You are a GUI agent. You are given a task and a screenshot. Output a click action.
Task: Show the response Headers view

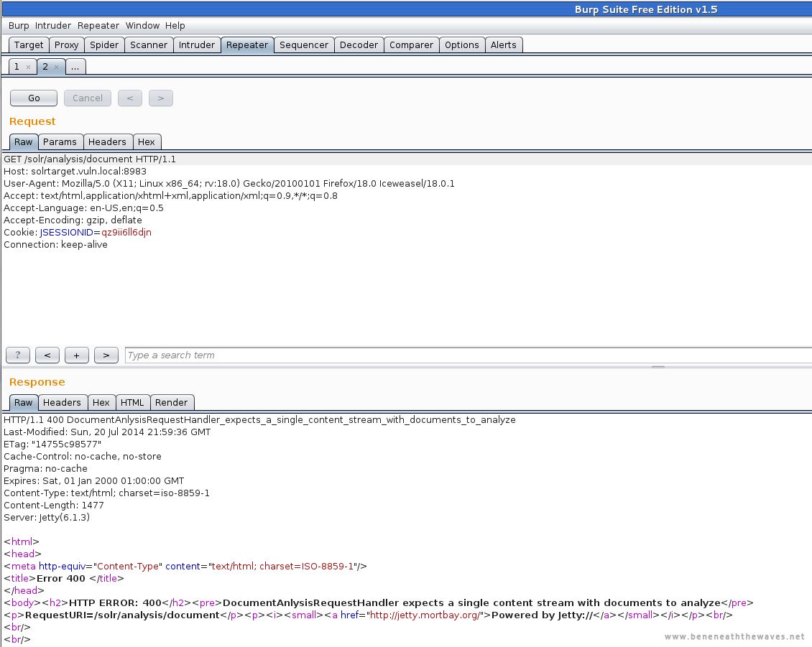pos(62,403)
